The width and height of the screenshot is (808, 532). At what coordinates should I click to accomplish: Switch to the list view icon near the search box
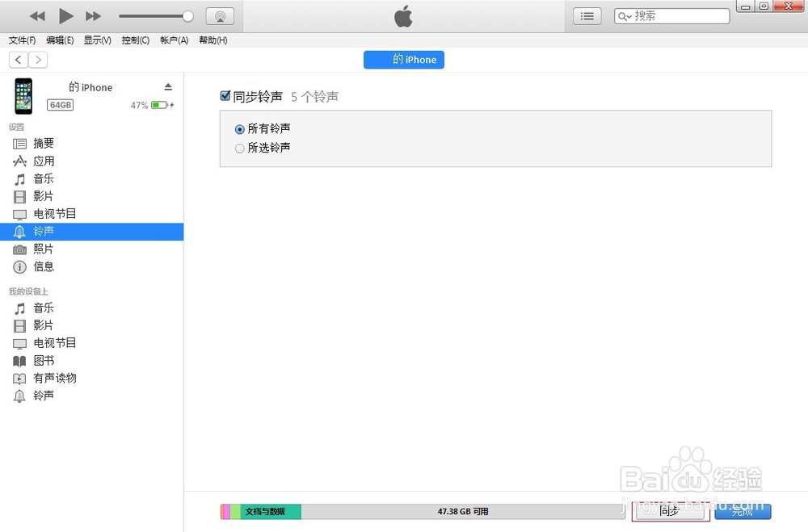(x=587, y=15)
